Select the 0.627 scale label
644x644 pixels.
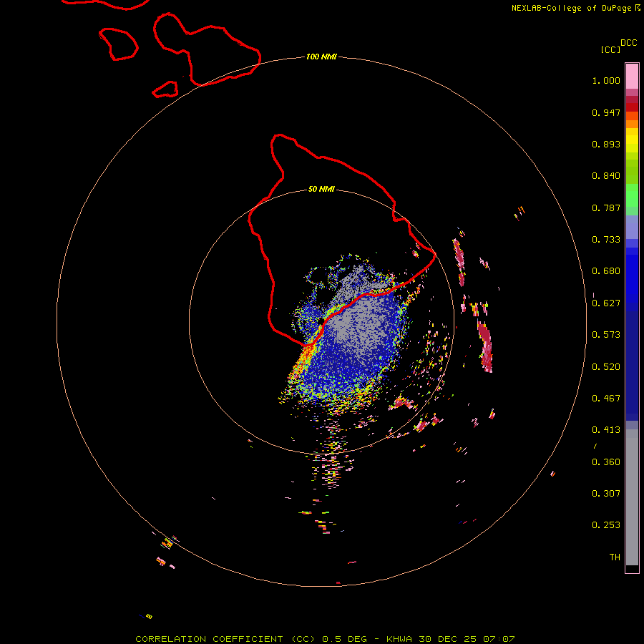point(606,303)
